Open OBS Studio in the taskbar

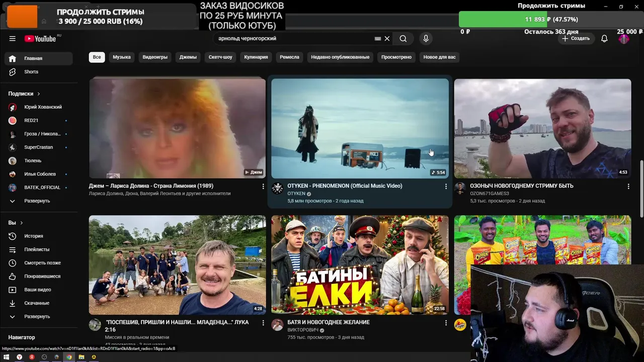pos(44,357)
